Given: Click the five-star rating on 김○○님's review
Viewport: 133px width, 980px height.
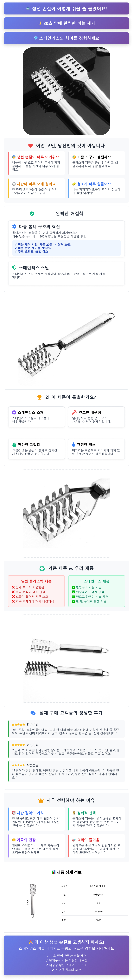Looking at the screenshot, I should point(18,724).
